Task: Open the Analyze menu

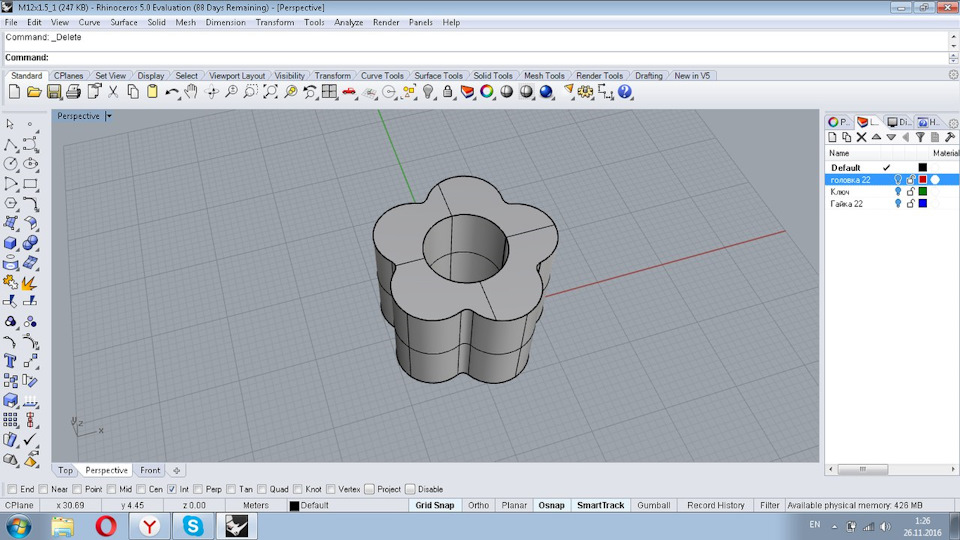Action: click(348, 22)
